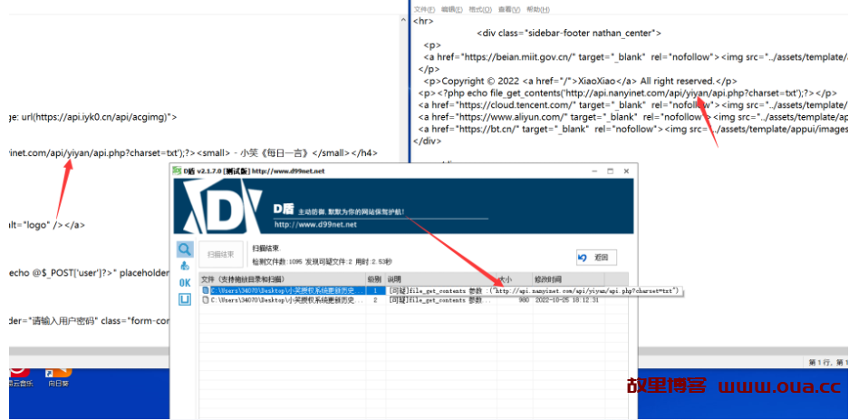
Task: Open the square bracket icon in D盾 sidebar
Action: tap(185, 299)
